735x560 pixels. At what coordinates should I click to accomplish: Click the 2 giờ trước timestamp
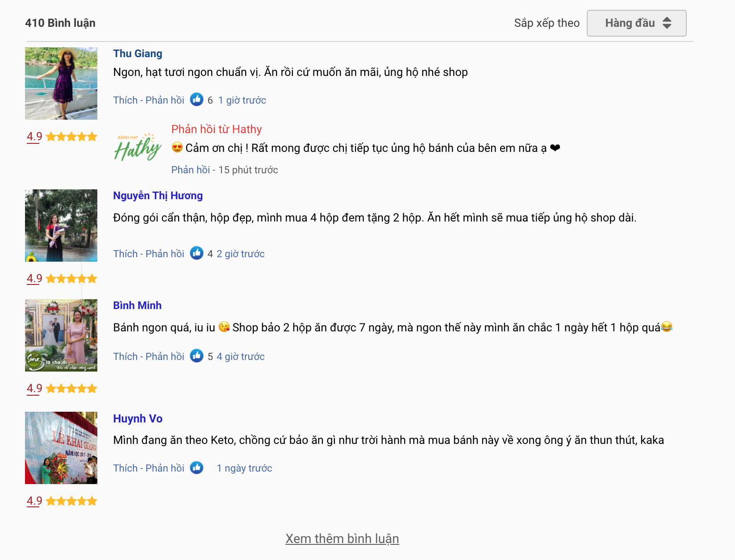pos(241,254)
